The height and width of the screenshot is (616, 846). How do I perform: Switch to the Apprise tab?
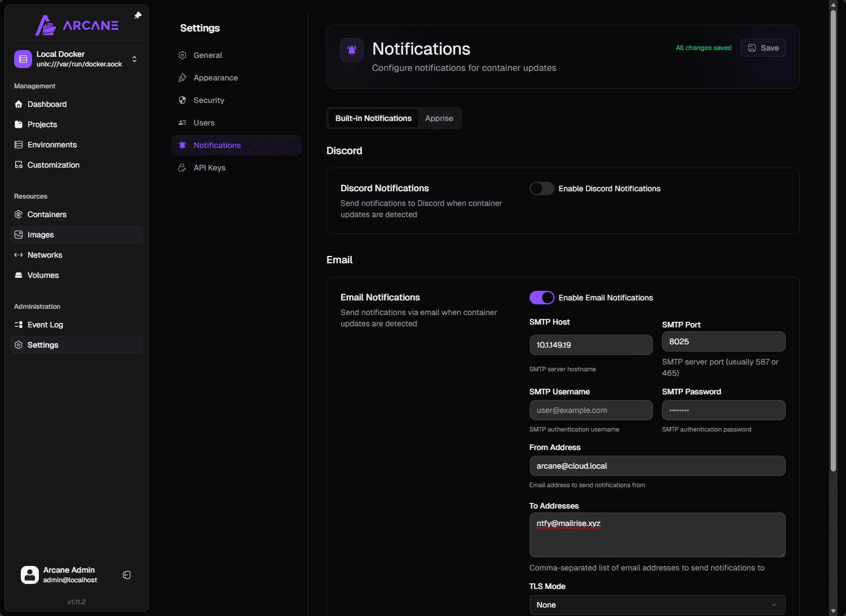coord(439,118)
